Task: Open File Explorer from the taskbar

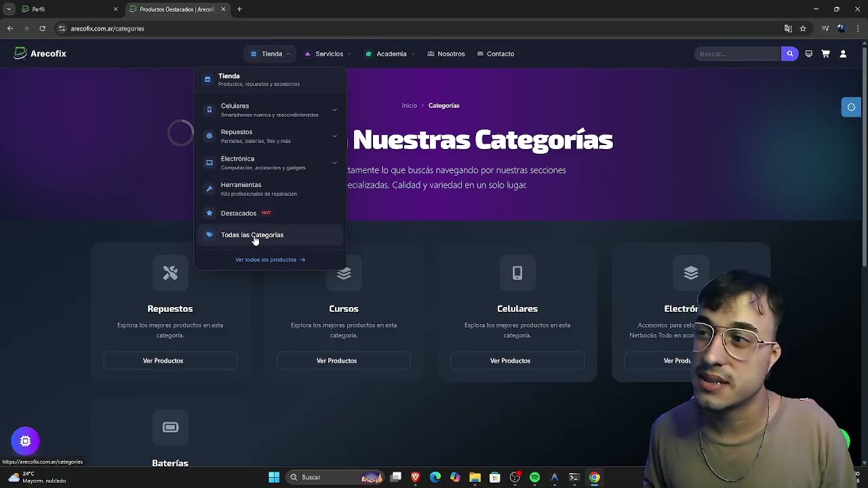Action: point(475,477)
